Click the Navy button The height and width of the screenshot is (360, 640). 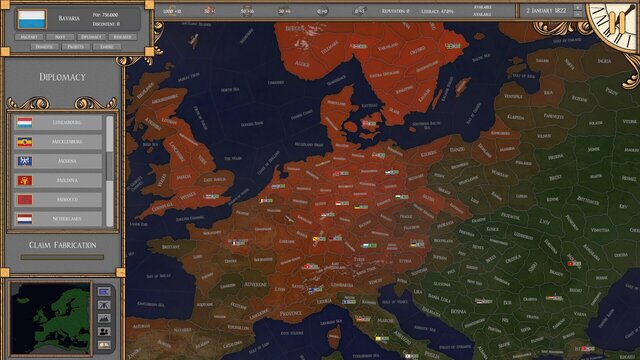pos(60,37)
